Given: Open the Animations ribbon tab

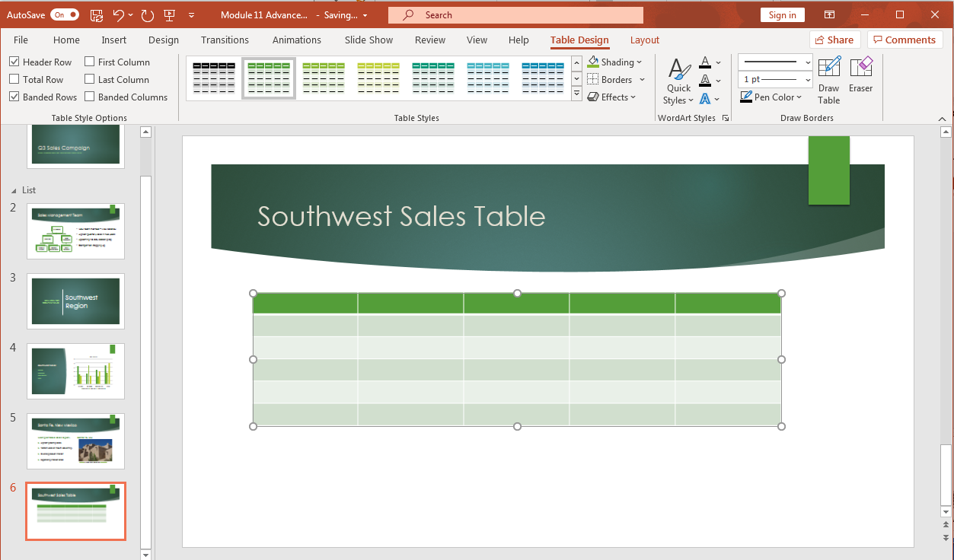Looking at the screenshot, I should pos(296,40).
